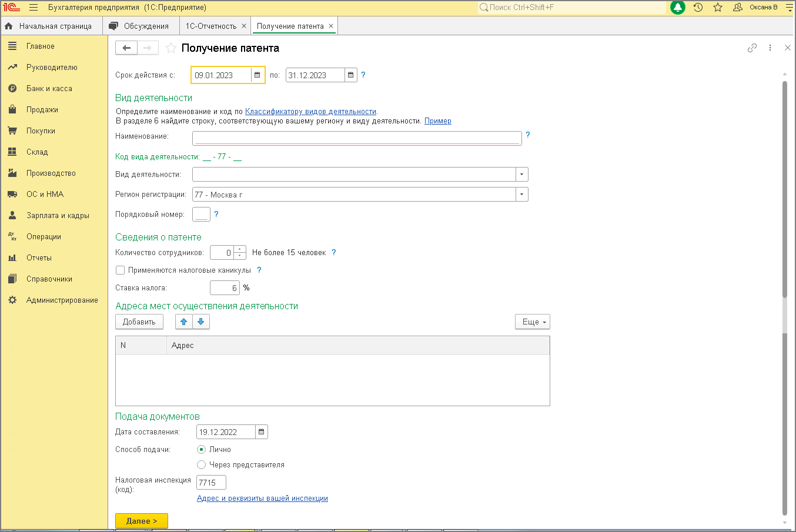Open the history clock icon
The width and height of the screenshot is (796, 532).
[x=698, y=8]
